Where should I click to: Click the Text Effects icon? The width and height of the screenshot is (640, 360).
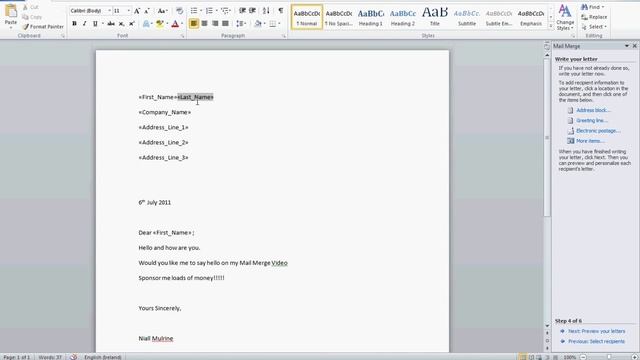coord(146,24)
